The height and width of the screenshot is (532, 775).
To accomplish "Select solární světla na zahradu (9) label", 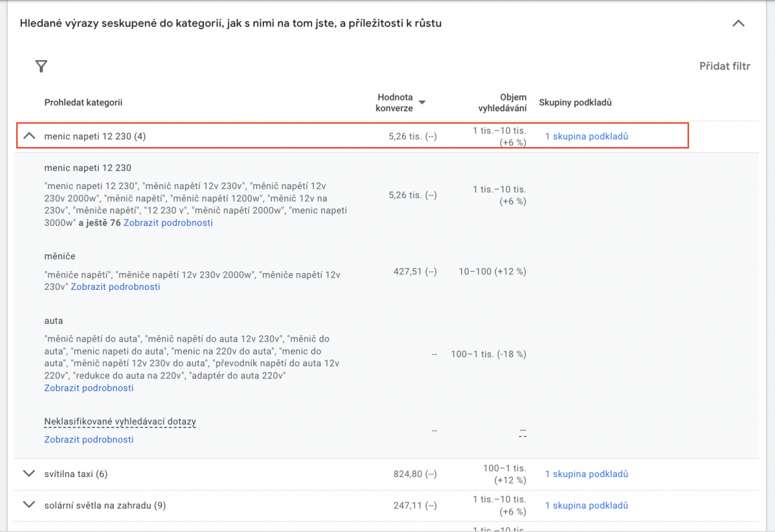I will (105, 506).
